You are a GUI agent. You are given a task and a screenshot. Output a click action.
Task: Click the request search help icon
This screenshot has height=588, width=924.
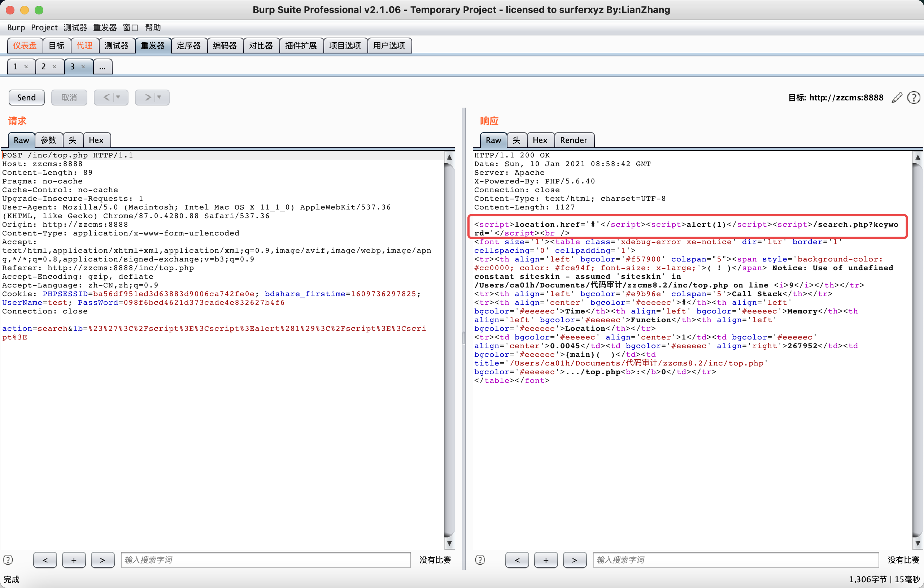click(x=8, y=560)
